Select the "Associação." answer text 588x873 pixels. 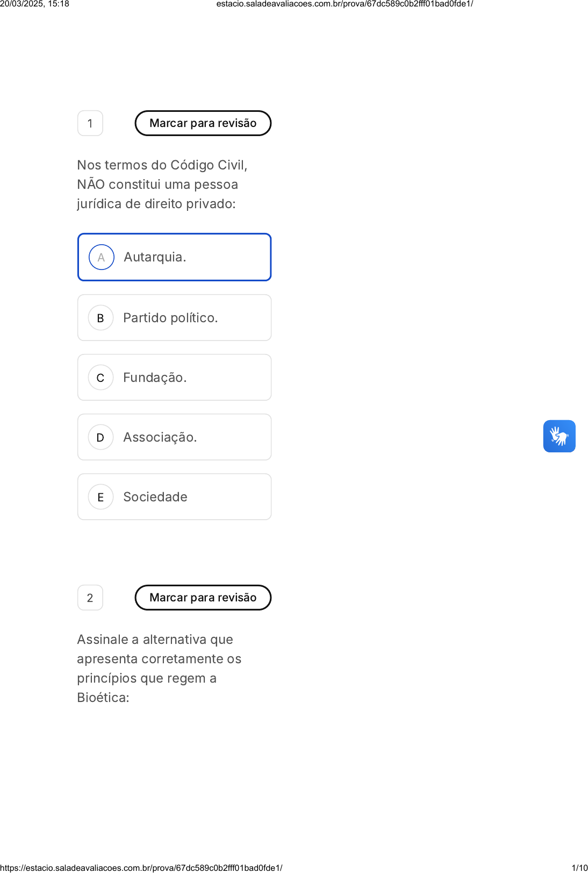pos(160,437)
